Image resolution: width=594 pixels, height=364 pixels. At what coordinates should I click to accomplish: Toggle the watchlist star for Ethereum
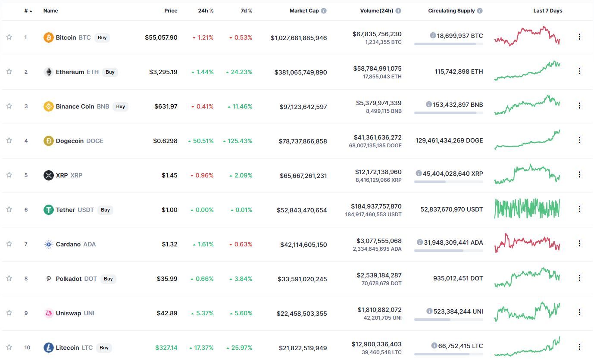[9, 72]
